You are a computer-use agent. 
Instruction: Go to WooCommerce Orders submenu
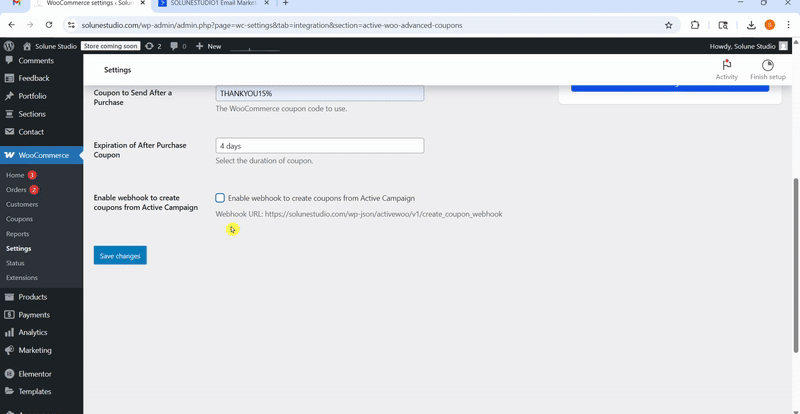pyautogui.click(x=16, y=190)
